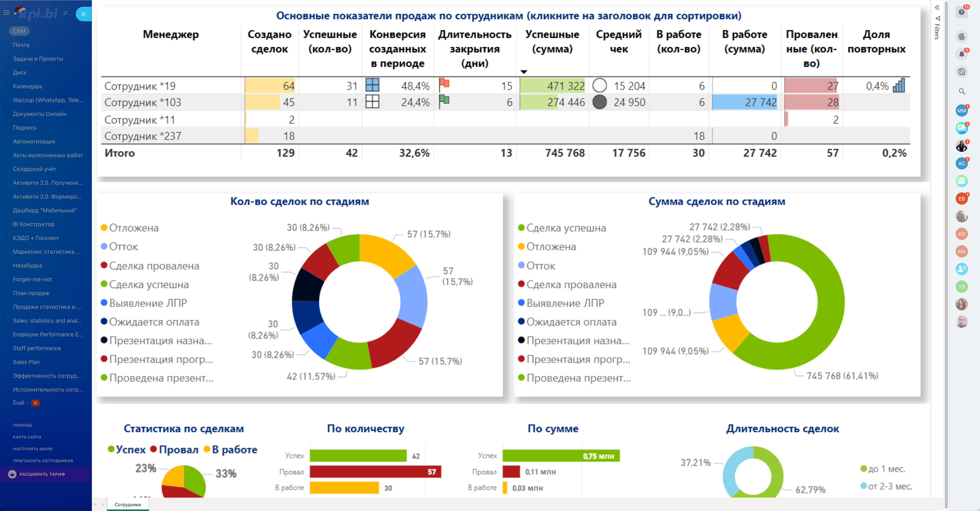The width and height of the screenshot is (980, 511).
Task: Click the help question mark icon
Action: click(961, 12)
